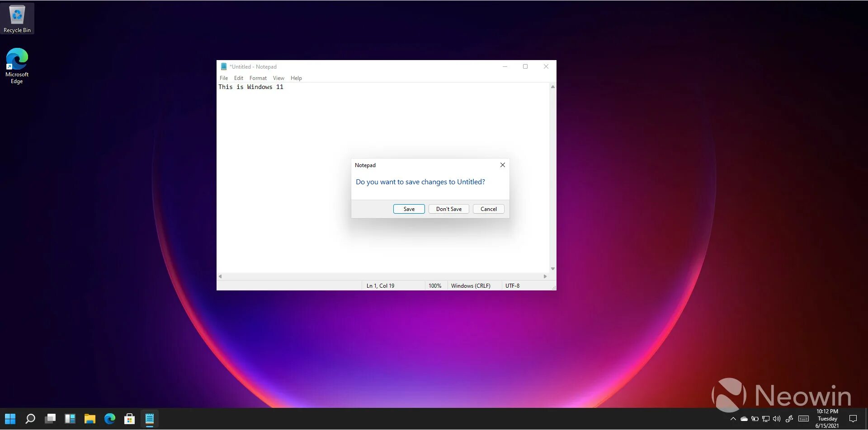The image size is (868, 430).
Task: Click 'Windows (CRLF)' in status bar
Action: 471,286
